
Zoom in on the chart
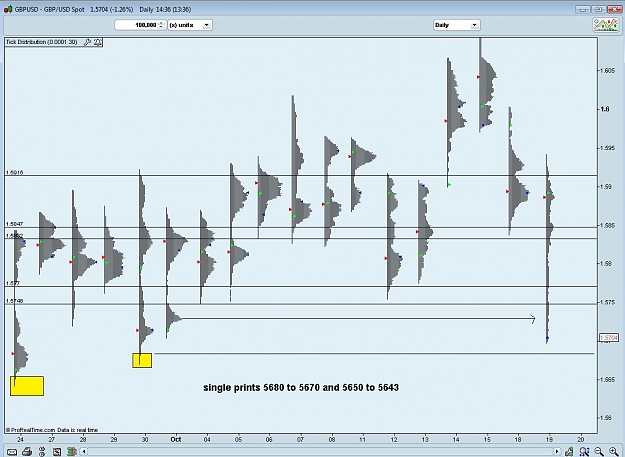coord(614,451)
